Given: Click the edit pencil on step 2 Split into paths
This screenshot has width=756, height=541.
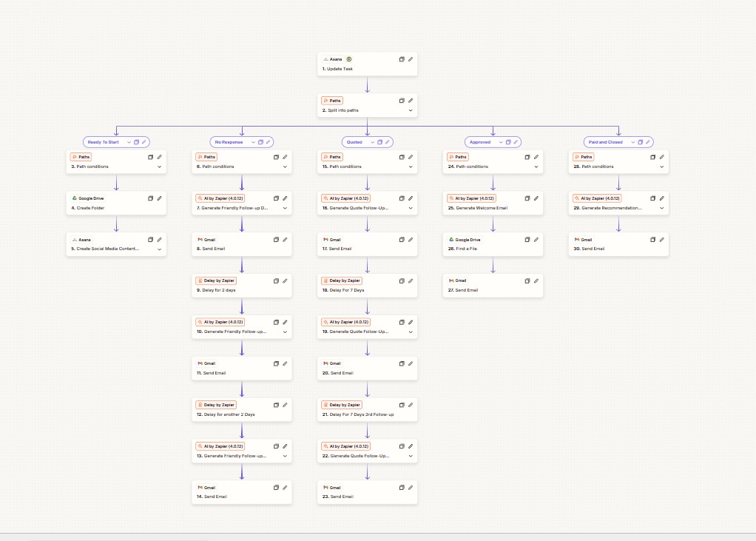Looking at the screenshot, I should [x=411, y=101].
